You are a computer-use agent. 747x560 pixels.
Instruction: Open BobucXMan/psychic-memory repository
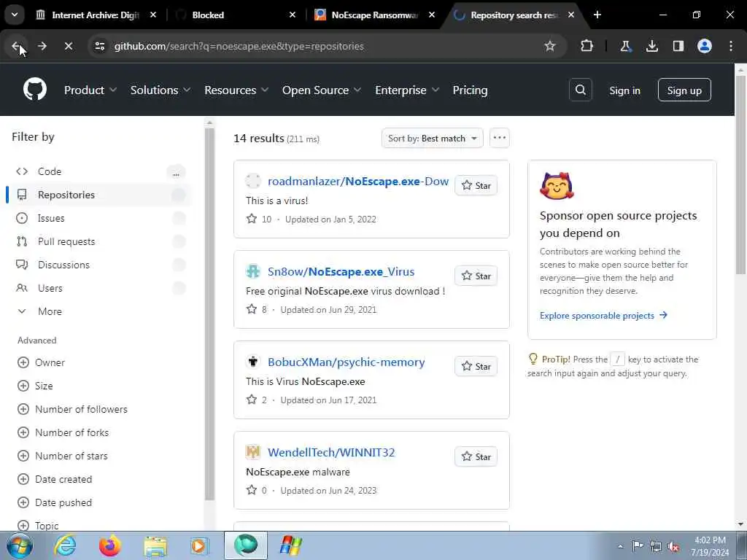[x=346, y=362]
